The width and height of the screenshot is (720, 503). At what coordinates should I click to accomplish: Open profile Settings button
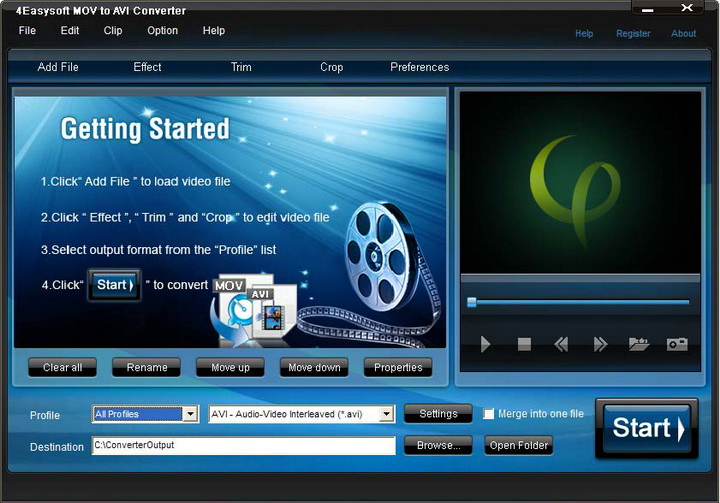click(x=438, y=414)
